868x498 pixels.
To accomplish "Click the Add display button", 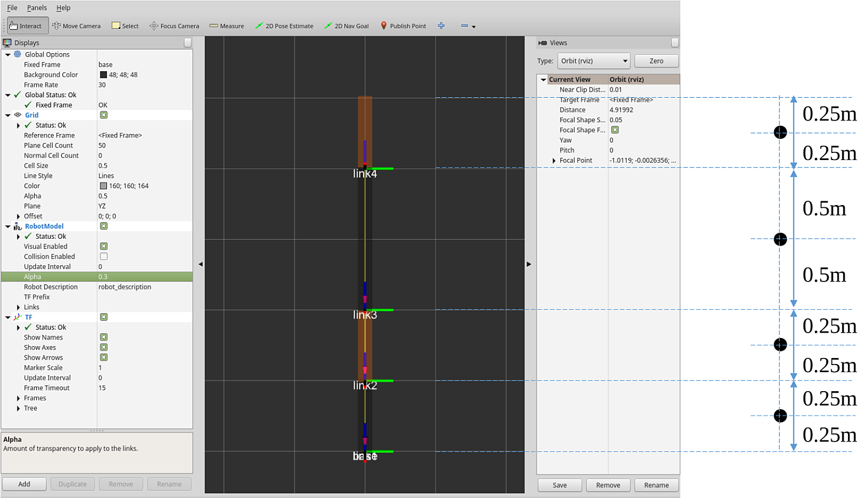I will [x=24, y=484].
